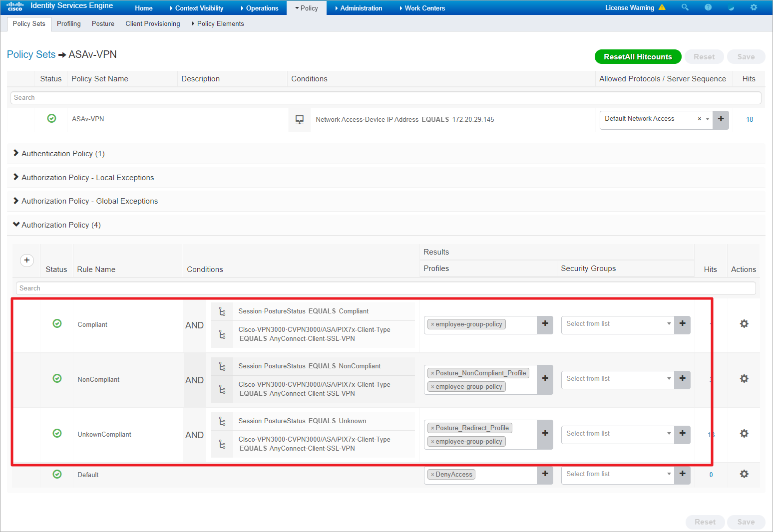Click ResetAll Hitcounts button
The width and height of the screenshot is (773, 532).
coord(638,57)
